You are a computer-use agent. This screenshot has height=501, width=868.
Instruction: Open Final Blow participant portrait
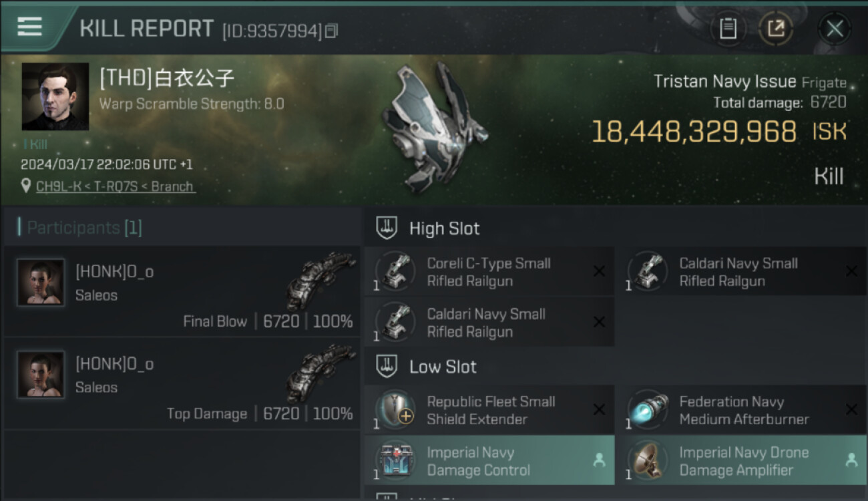click(x=41, y=283)
